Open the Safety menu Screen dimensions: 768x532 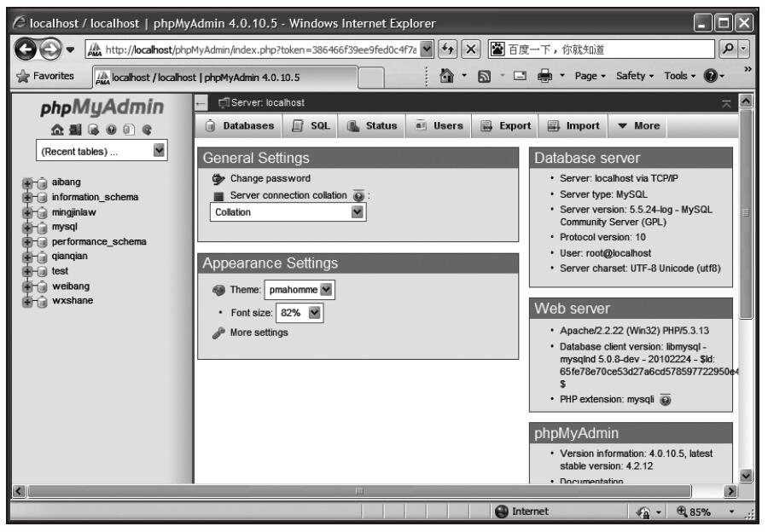[635, 76]
